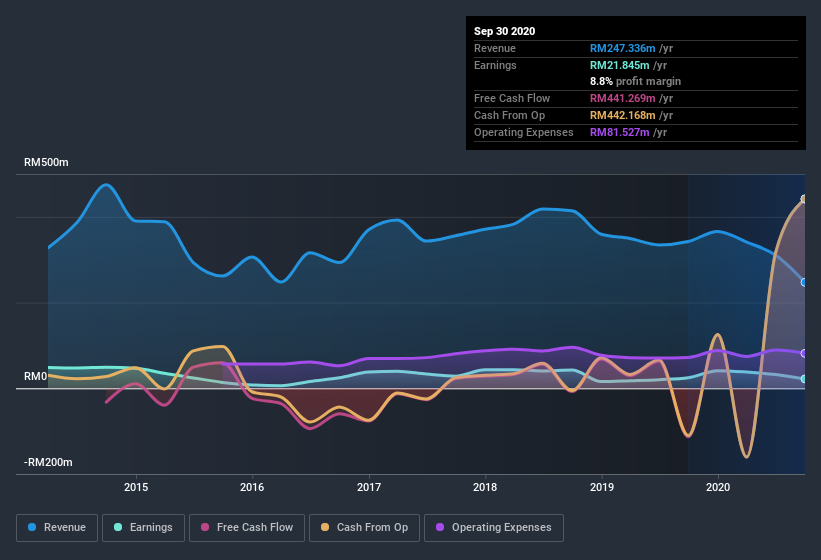Toggle the Earnings legend series
The height and width of the screenshot is (560, 821).
click(x=143, y=528)
